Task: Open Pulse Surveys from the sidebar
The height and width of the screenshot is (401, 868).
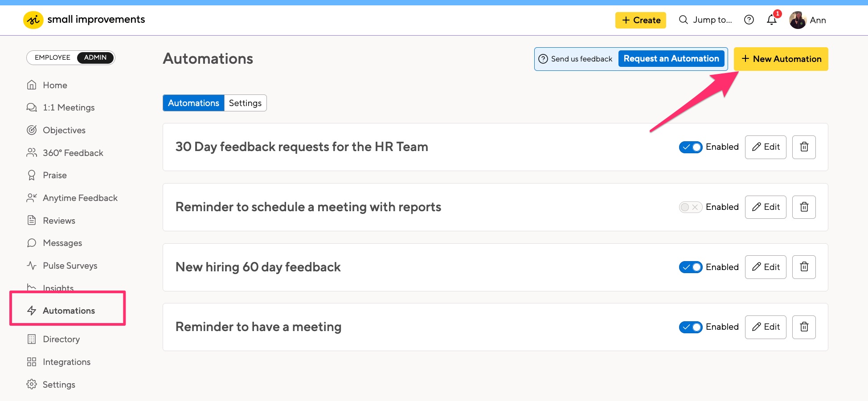Action: tap(70, 266)
